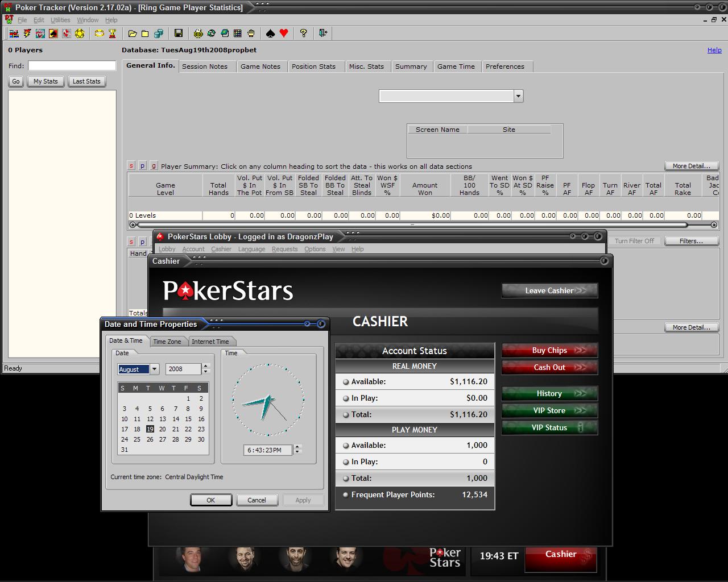
Task: Click the gold trophy toolbar icon
Action: [113, 34]
